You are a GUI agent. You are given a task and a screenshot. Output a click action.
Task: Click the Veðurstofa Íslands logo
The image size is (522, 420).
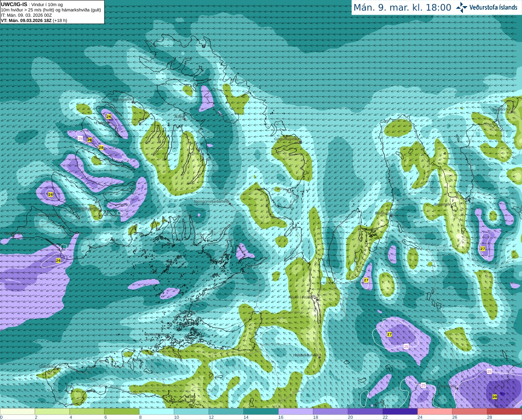click(x=487, y=7)
